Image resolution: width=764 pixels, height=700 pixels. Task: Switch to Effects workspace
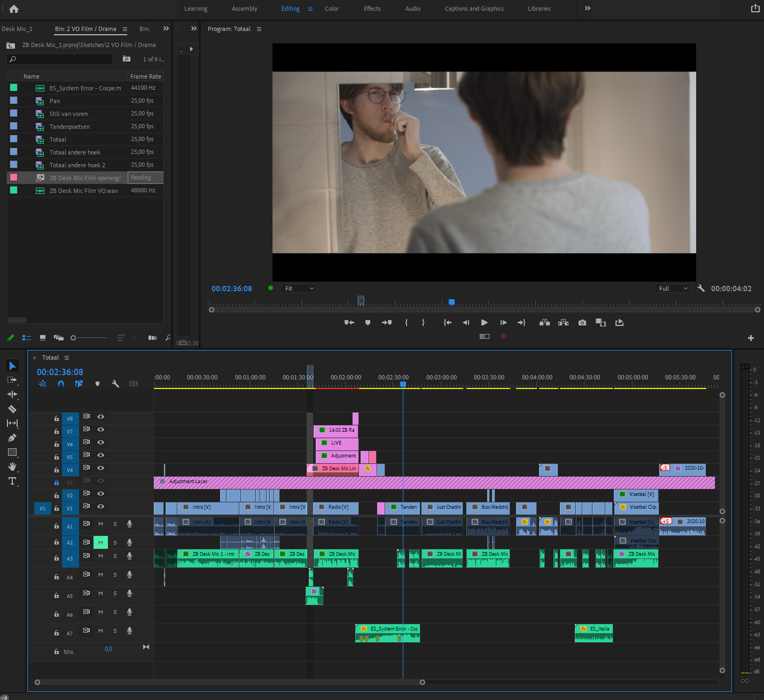click(x=372, y=9)
